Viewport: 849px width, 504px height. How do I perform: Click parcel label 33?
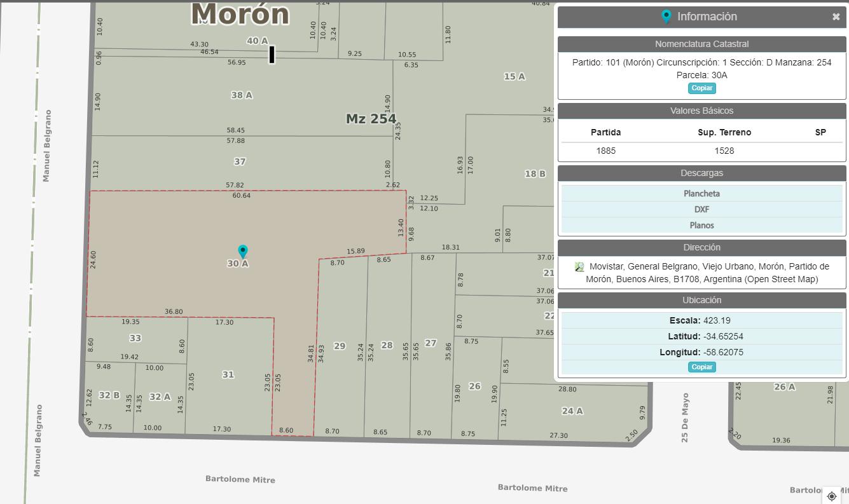pyautogui.click(x=135, y=339)
